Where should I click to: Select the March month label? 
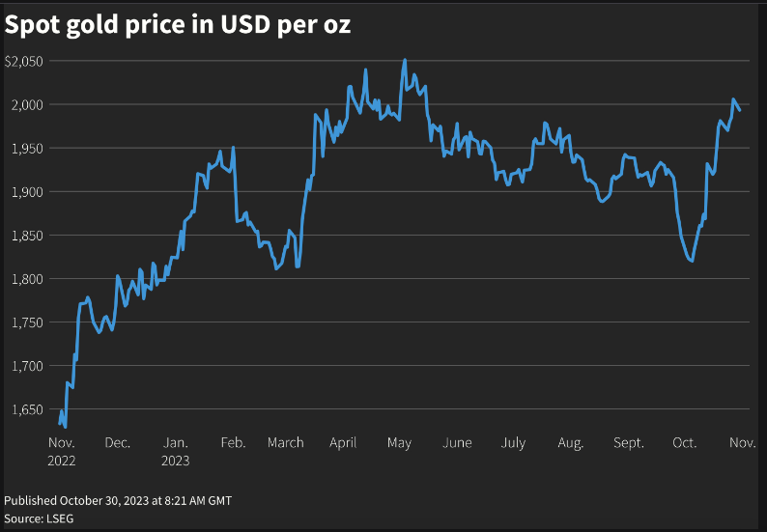click(x=286, y=443)
